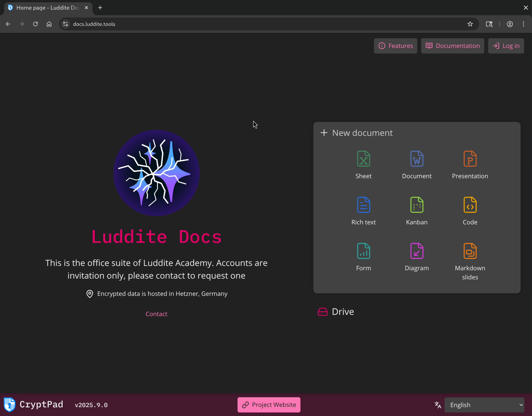Open a new browser tab
Image resolution: width=532 pixels, height=416 pixels.
pos(100,8)
